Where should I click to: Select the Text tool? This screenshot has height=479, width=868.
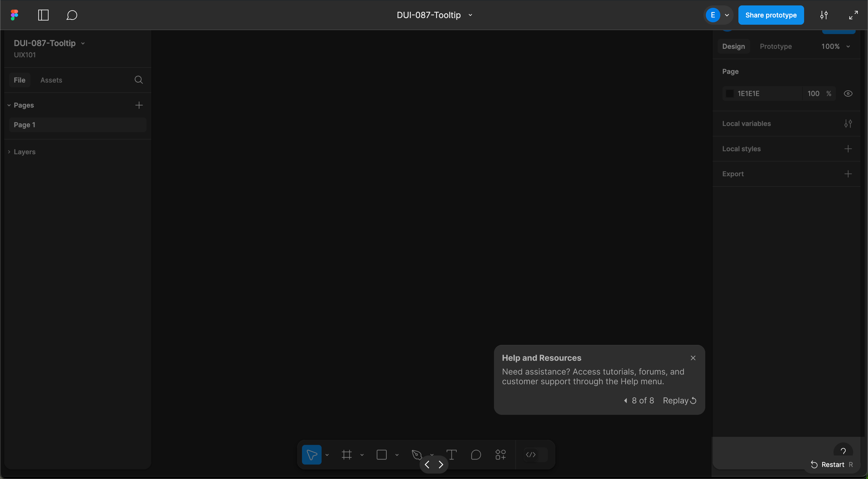(451, 455)
